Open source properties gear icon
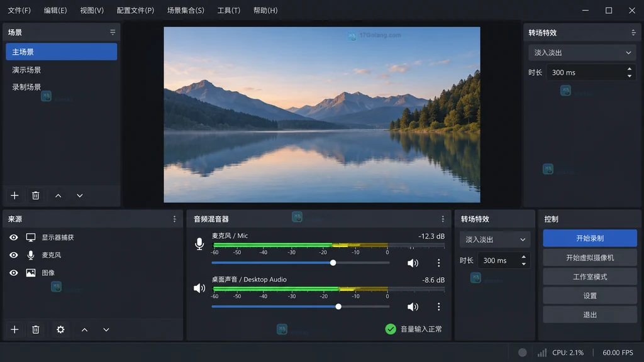Viewport: 644px width, 362px height. 60,329
